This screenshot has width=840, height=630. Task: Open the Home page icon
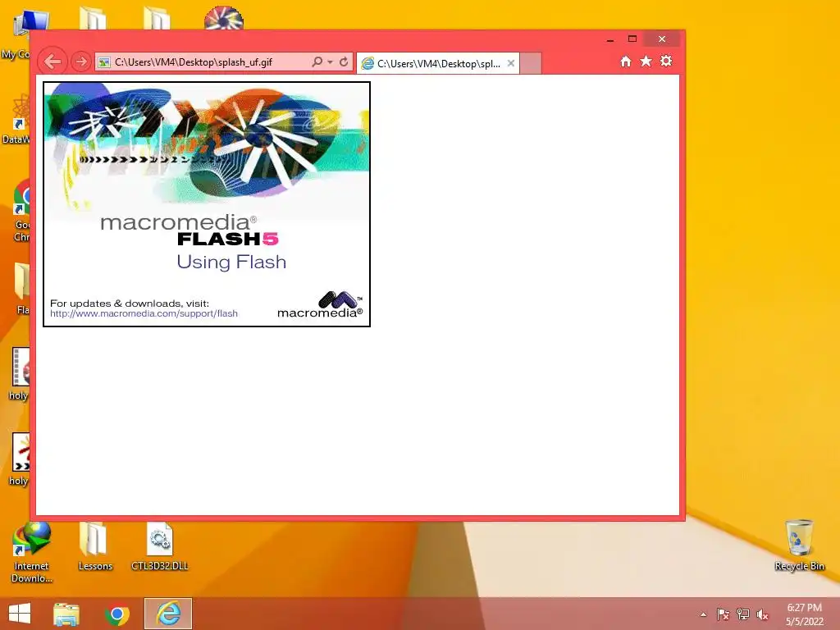click(626, 61)
